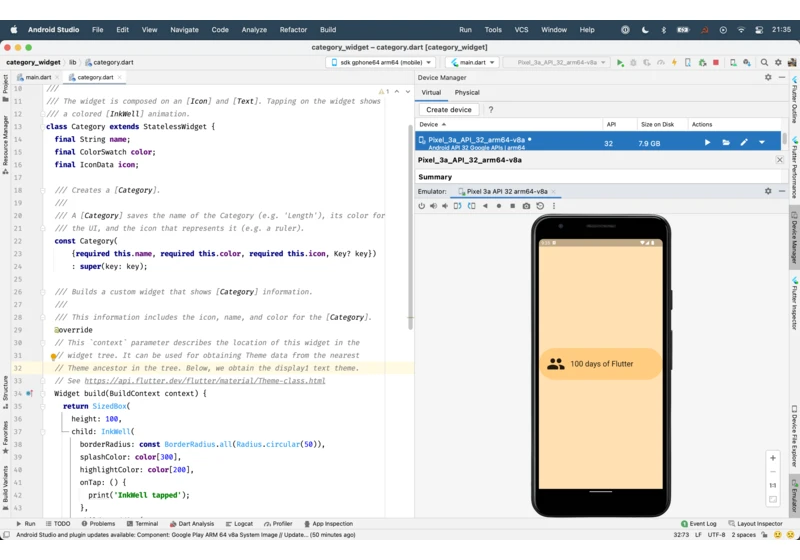Fold the Category class at line 13
This screenshot has width=800, height=560.
43,126
